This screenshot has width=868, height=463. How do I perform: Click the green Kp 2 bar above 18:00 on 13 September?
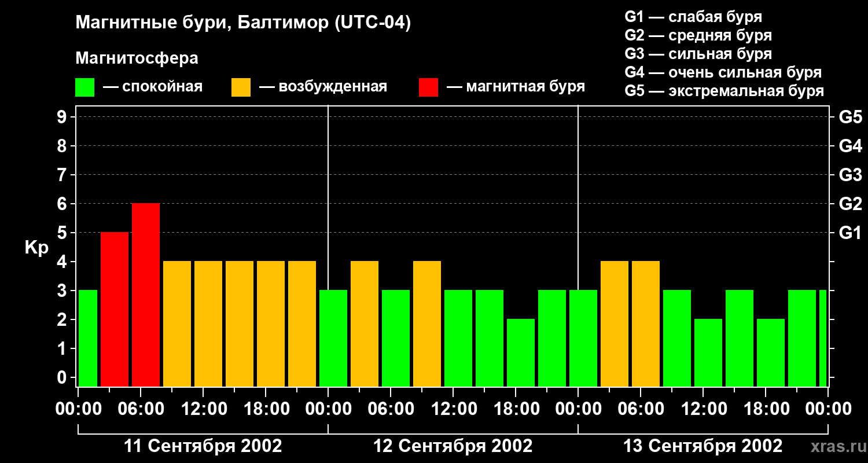(x=771, y=353)
